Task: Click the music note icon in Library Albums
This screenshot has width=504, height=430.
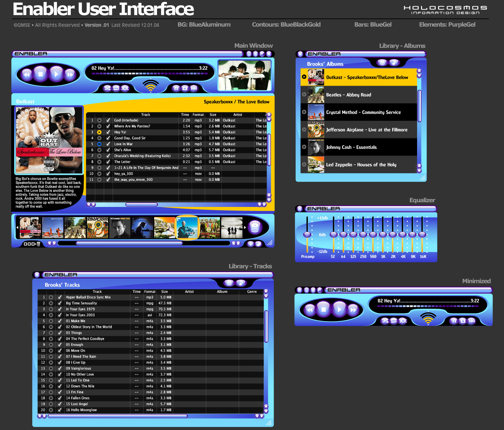Action: pos(394,62)
